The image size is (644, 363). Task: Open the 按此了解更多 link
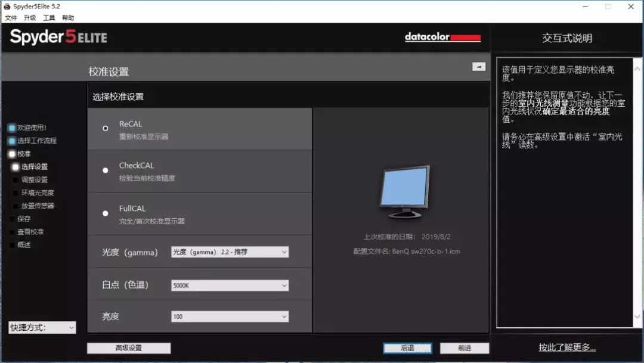tap(567, 348)
